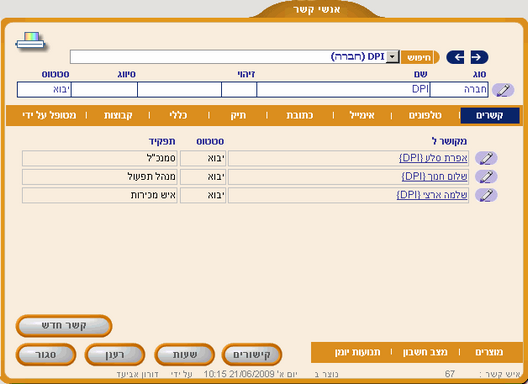Click the contact number 67 in status line
Image resolution: width=528 pixels, height=384 pixels.
[x=450, y=374]
